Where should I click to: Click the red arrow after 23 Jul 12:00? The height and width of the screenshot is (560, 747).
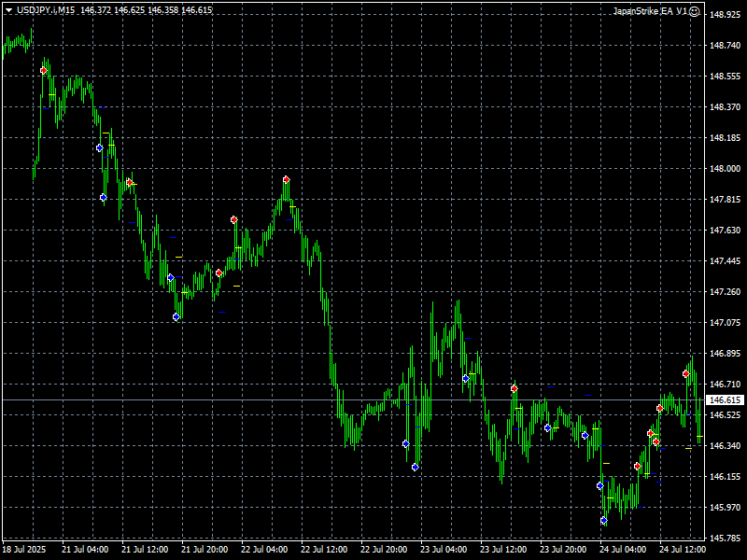tap(514, 388)
